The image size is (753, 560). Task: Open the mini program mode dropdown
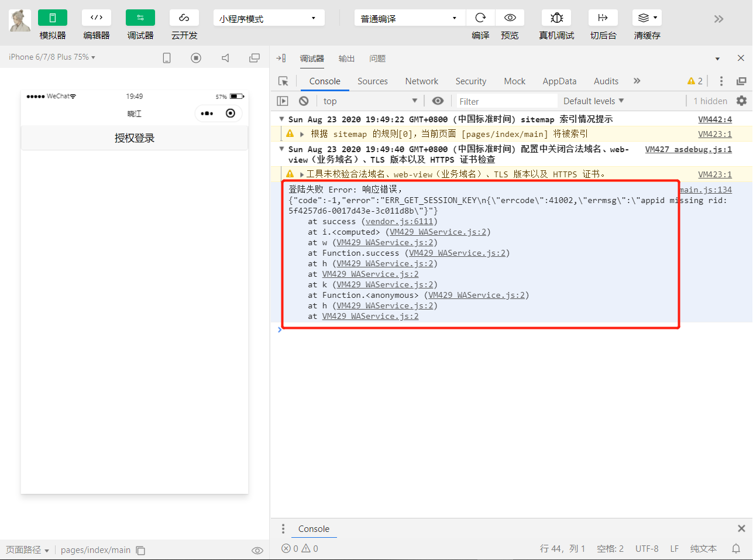point(269,18)
